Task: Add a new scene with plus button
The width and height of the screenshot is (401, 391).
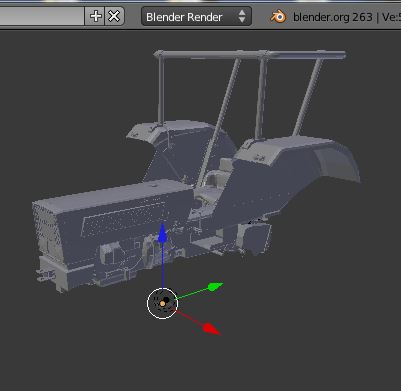Action: coord(95,16)
